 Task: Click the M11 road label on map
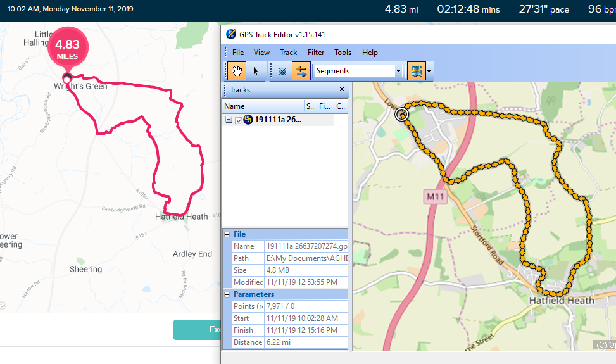[x=436, y=197]
